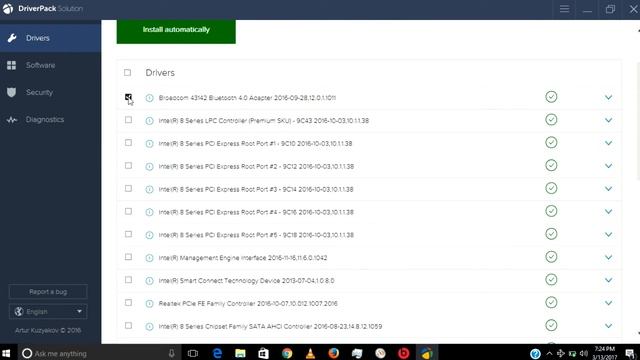Show info icon for Intel Management Engine Interface
The height and width of the screenshot is (360, 640).
[149, 258]
